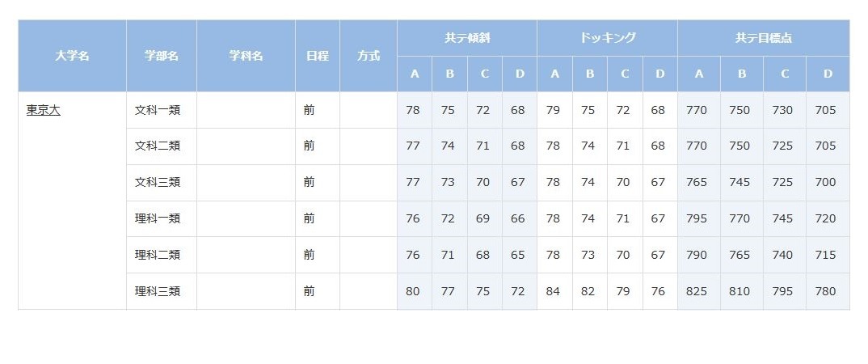Screen dimensions: 868x364
Task: Select the 780 target score cell
Action: pyautogui.click(x=826, y=291)
